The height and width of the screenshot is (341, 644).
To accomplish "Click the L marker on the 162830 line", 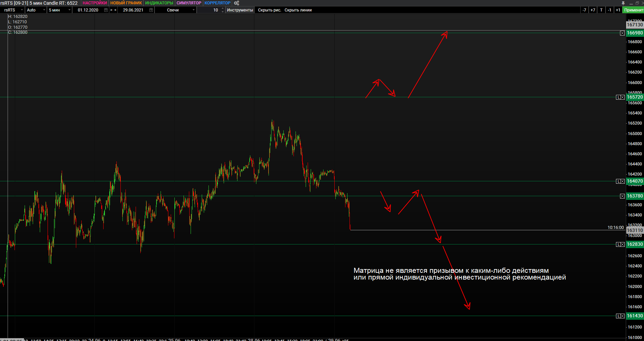I will pyautogui.click(x=618, y=244).
